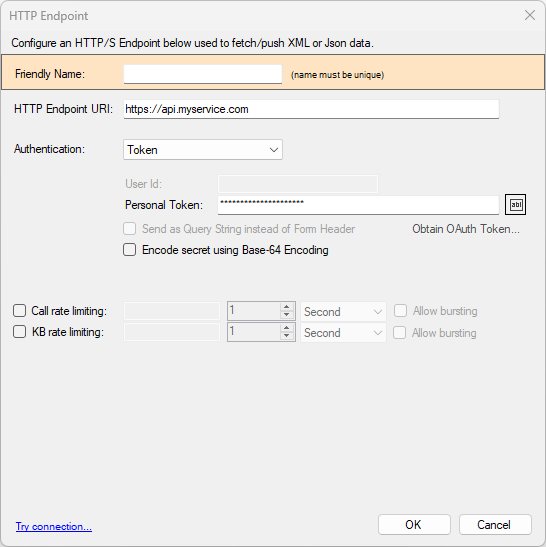Image resolution: width=546 pixels, height=547 pixels.
Task: Click the Try connection link
Action: [x=54, y=526]
